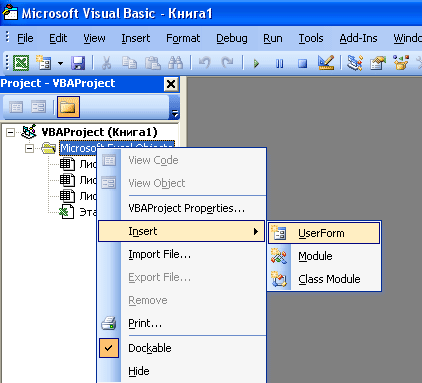This screenshot has height=383, width=422.
Task: Click Insert UserForm toolbar icon
Action: click(43, 63)
